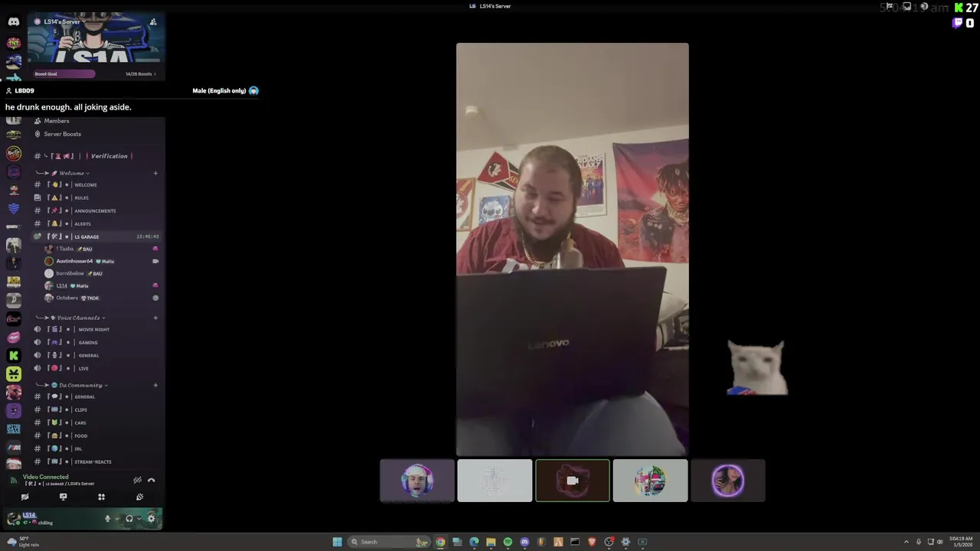Disconnect from the voice call
The image size is (980, 551).
point(151,480)
